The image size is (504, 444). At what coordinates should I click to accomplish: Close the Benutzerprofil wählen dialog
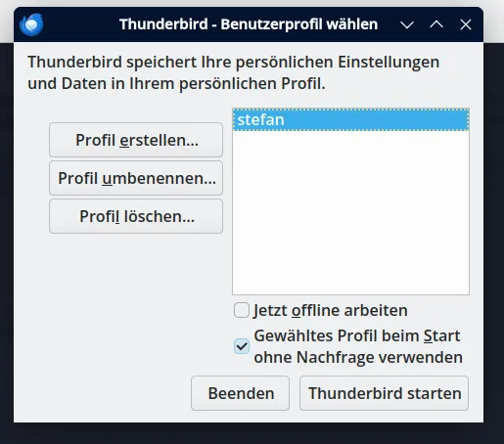pyautogui.click(x=466, y=24)
